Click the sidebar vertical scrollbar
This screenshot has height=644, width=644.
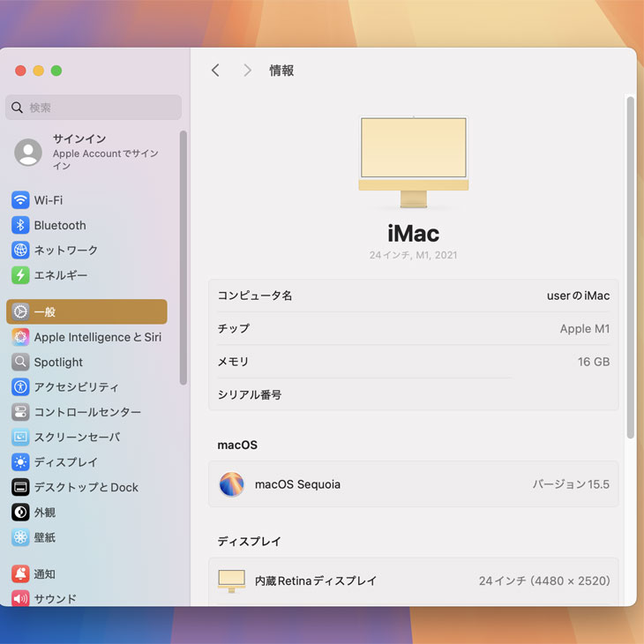(x=183, y=258)
